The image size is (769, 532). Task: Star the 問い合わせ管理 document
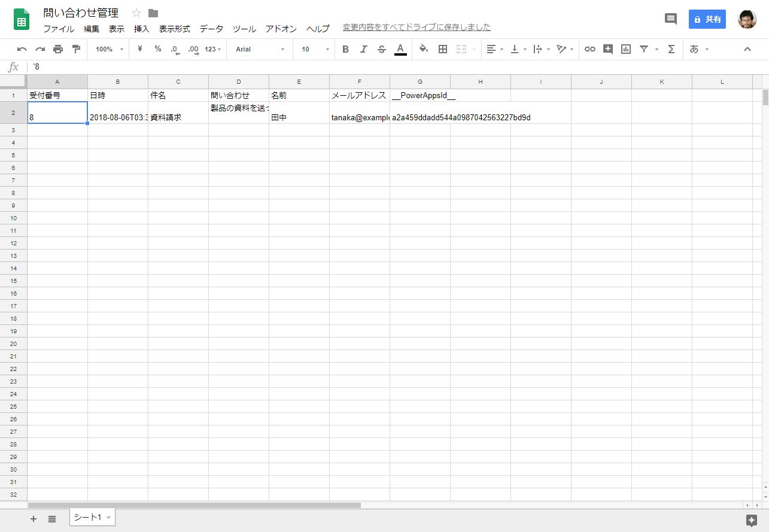click(136, 13)
